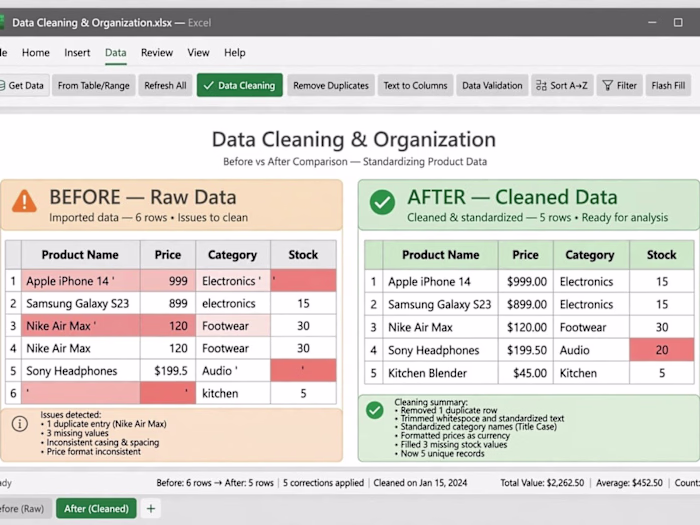The height and width of the screenshot is (525, 700).
Task: Select 'Samsung Galaxy S23' in the Before table
Action: tap(81, 303)
